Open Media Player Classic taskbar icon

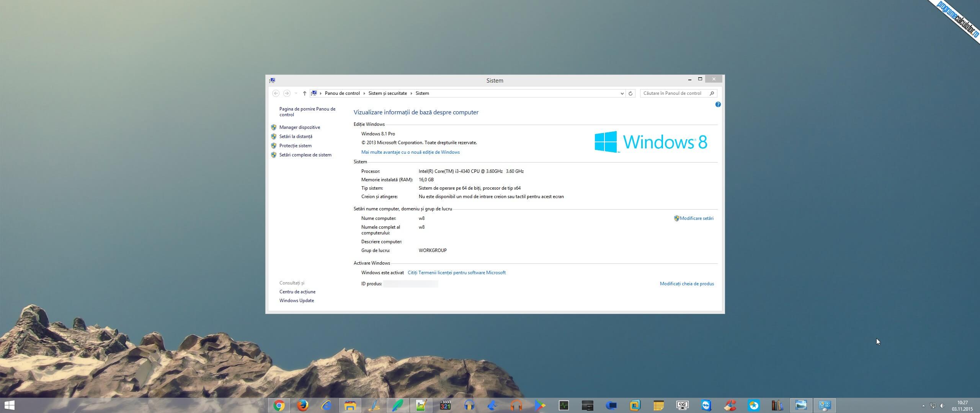pyautogui.click(x=445, y=405)
